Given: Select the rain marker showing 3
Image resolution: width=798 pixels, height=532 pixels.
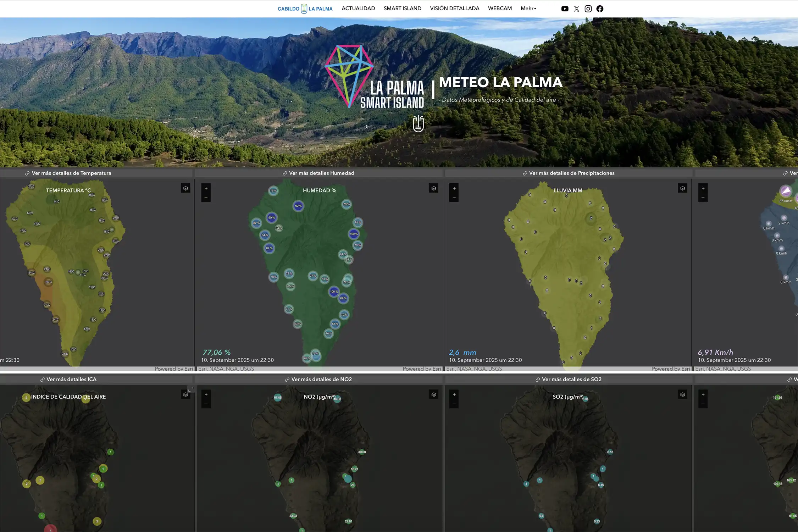Looking at the screenshot, I should point(610,238).
